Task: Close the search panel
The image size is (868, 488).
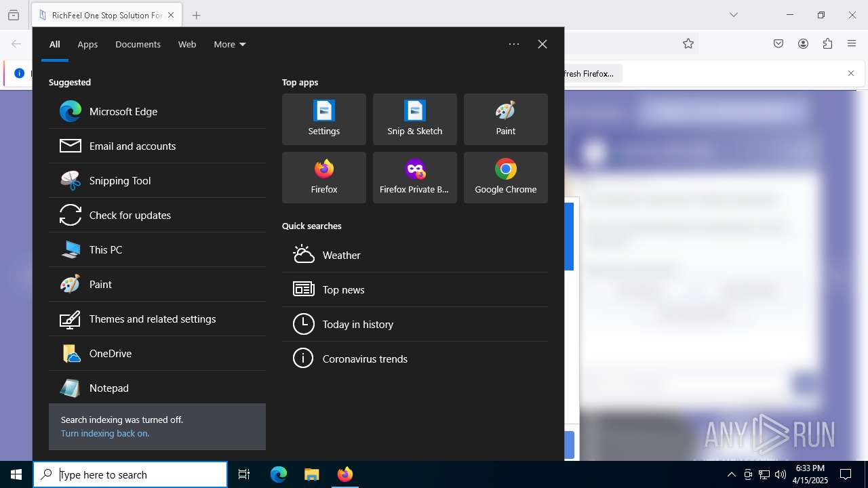Action: tap(542, 44)
